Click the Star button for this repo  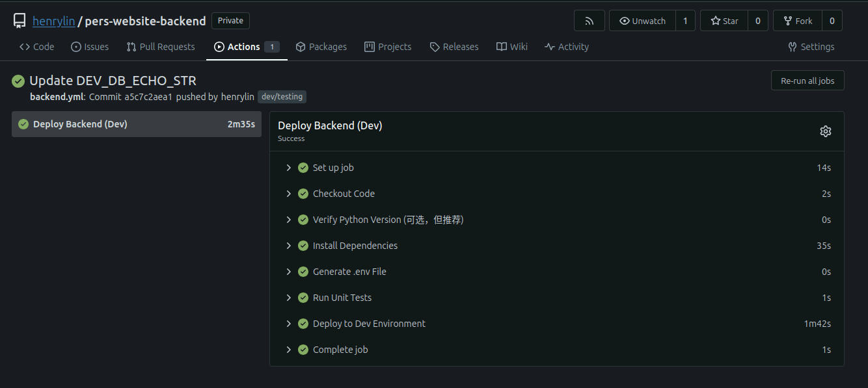point(724,21)
